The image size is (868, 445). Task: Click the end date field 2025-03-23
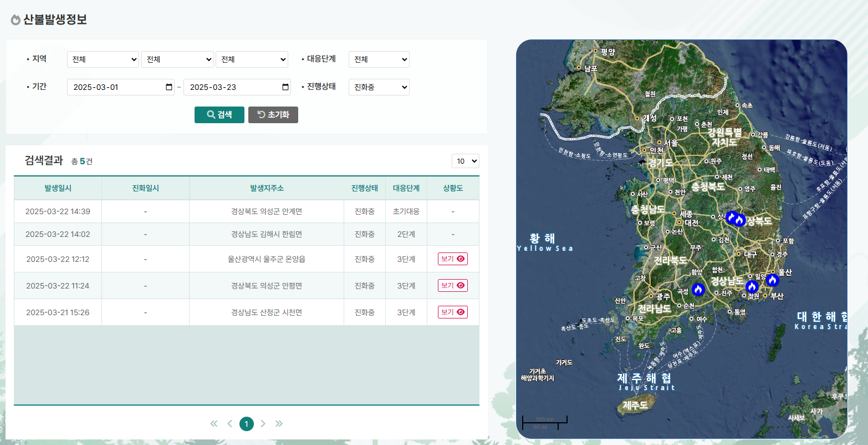(237, 87)
